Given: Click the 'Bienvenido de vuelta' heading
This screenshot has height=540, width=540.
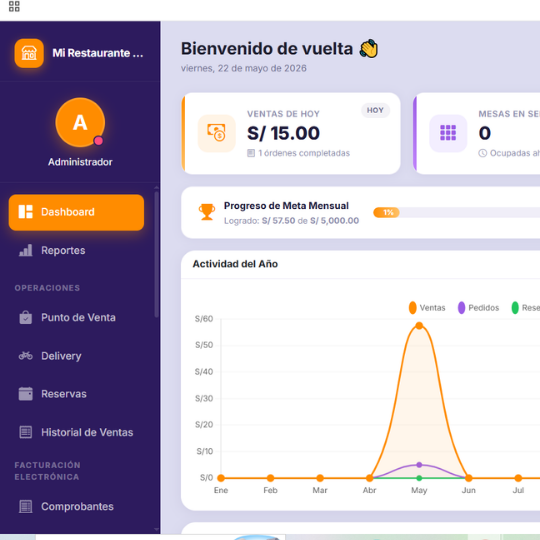Looking at the screenshot, I should (x=267, y=49).
